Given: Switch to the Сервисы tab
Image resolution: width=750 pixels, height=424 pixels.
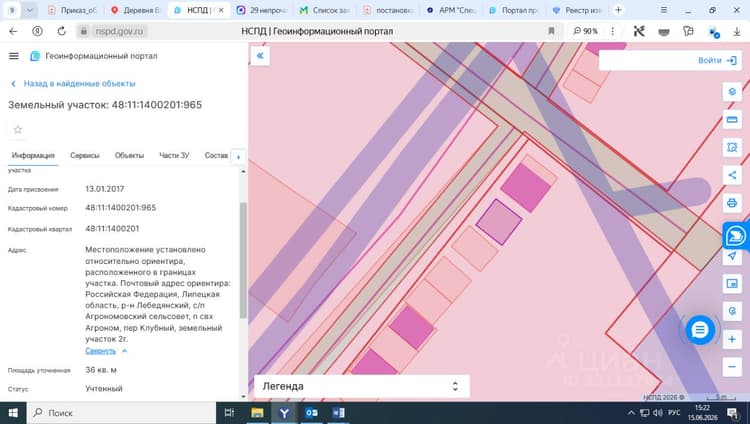Looking at the screenshot, I should [x=85, y=156].
